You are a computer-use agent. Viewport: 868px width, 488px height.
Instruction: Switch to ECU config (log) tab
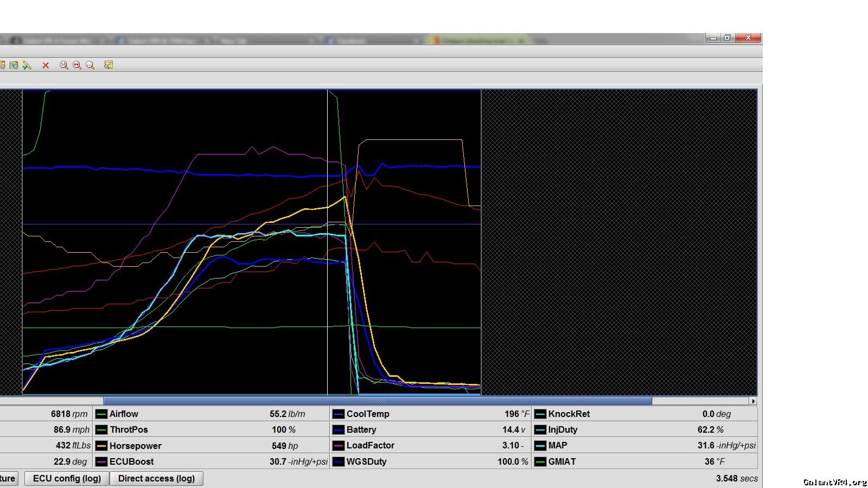point(67,478)
